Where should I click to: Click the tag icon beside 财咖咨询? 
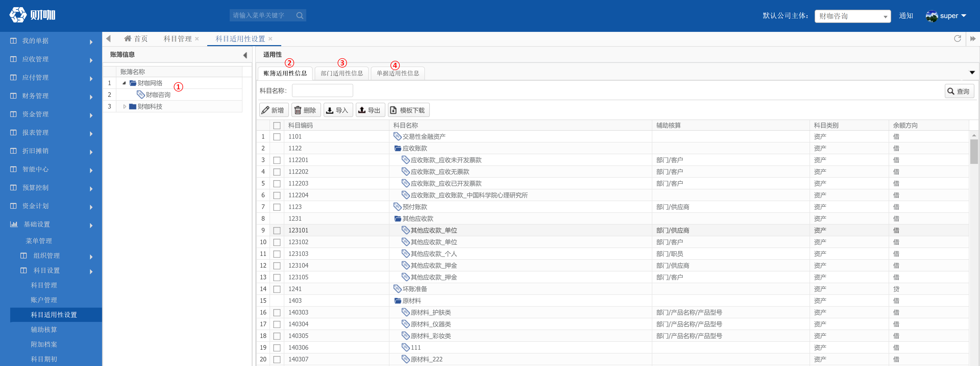coord(141,95)
